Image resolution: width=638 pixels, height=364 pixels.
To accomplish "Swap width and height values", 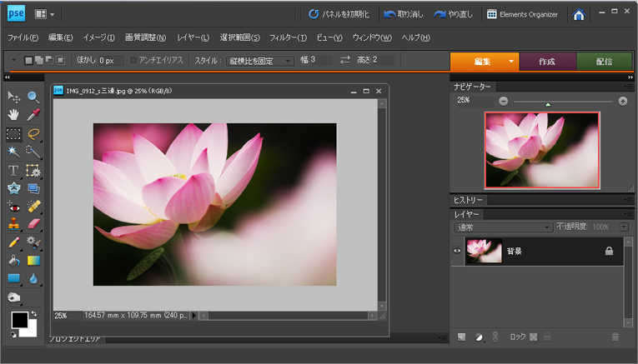I will [x=345, y=60].
